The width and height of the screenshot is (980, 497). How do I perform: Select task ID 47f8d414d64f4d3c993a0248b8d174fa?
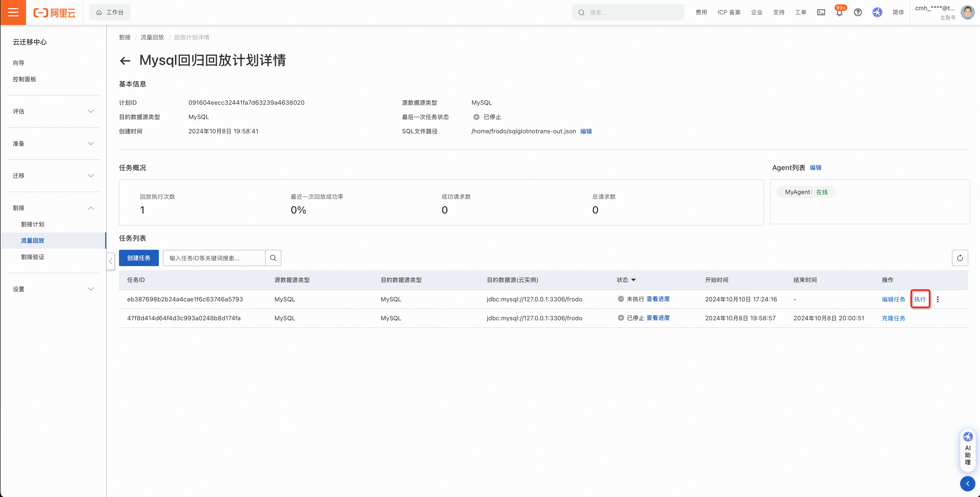click(184, 318)
